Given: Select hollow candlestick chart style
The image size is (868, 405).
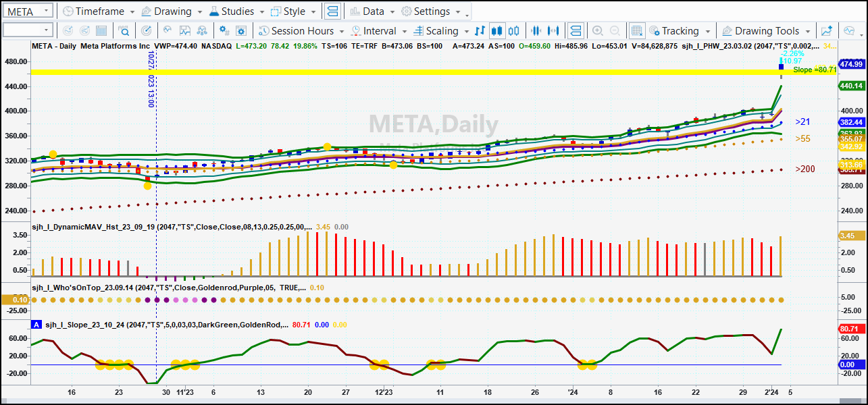Looking at the screenshot, I should pyautogui.click(x=514, y=31).
